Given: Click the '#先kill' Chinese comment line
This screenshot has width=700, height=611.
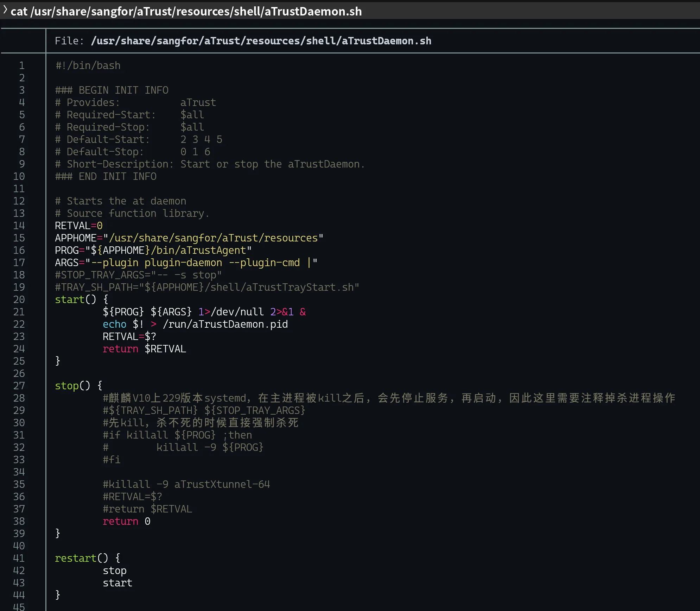Looking at the screenshot, I should (201, 423).
